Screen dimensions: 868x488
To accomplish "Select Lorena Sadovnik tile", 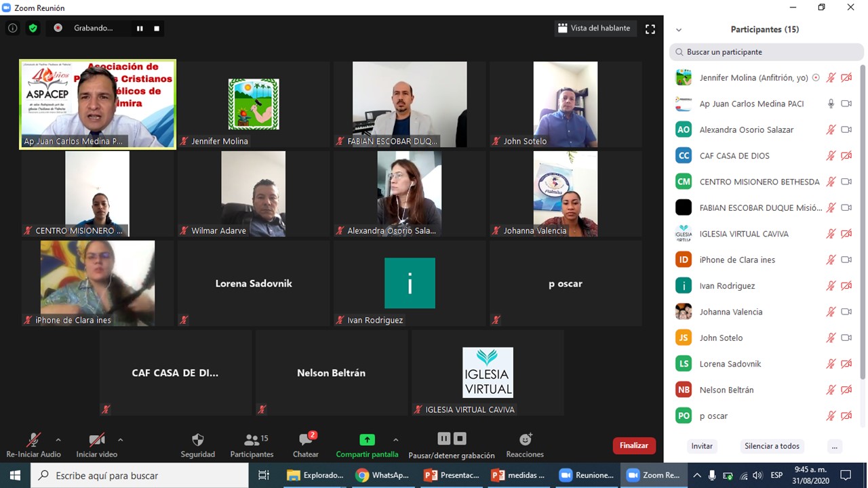I will tap(254, 283).
